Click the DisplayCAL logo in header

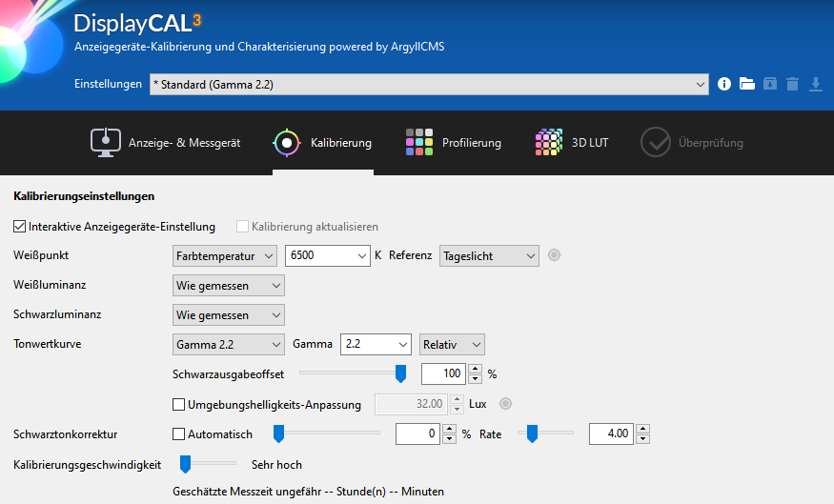(x=137, y=24)
